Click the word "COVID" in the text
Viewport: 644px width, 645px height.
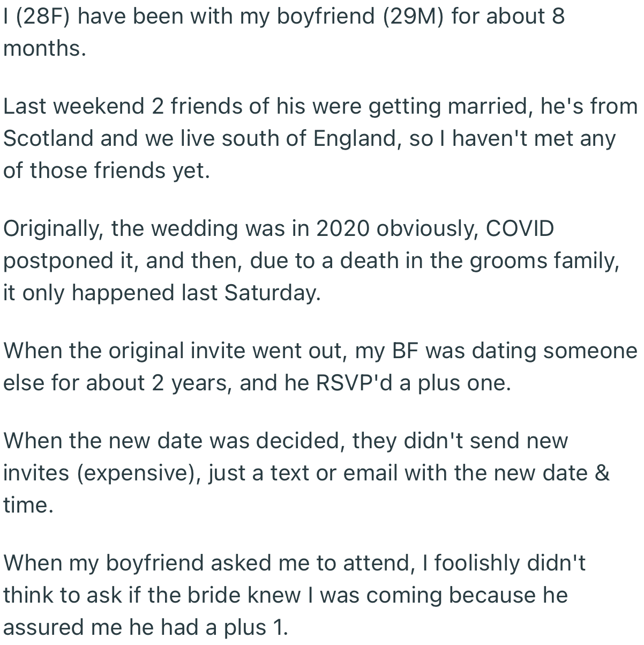pyautogui.click(x=520, y=228)
